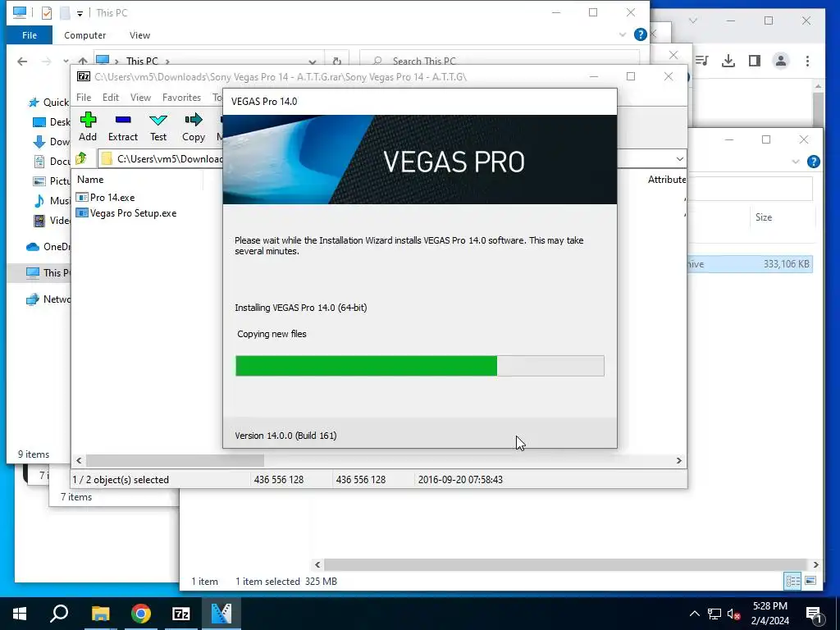Open Chrome profile avatar
This screenshot has width=840, height=630.
(781, 61)
